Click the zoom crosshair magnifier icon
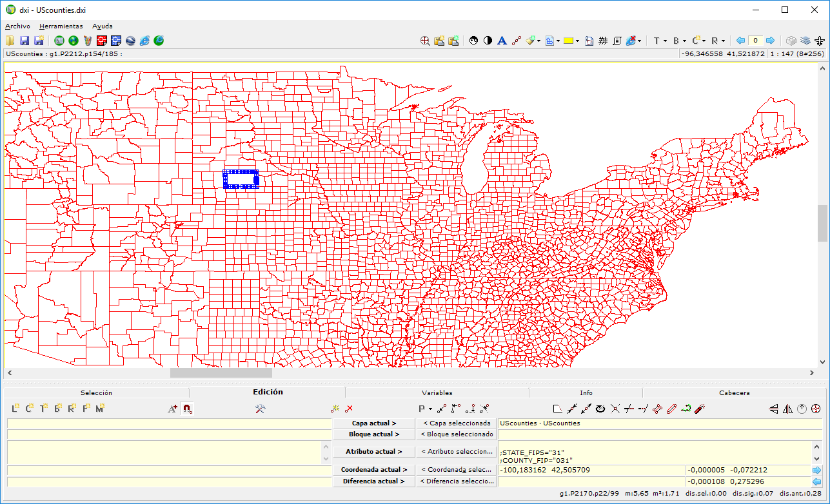Screen dimensions: 830x504 tap(425, 41)
